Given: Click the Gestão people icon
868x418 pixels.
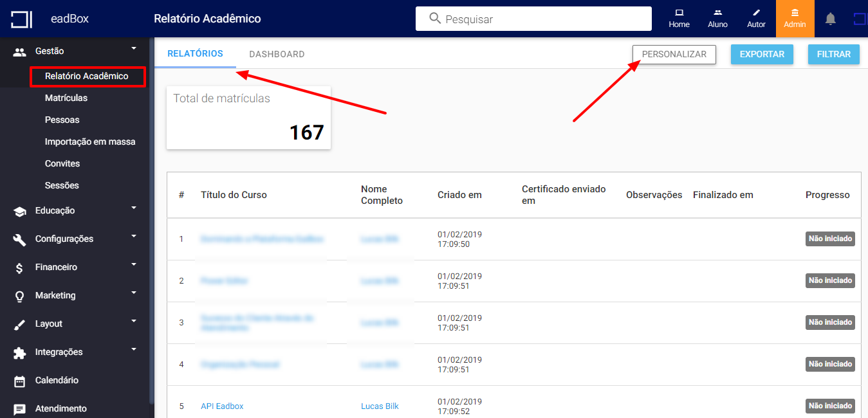Looking at the screenshot, I should click(20, 51).
